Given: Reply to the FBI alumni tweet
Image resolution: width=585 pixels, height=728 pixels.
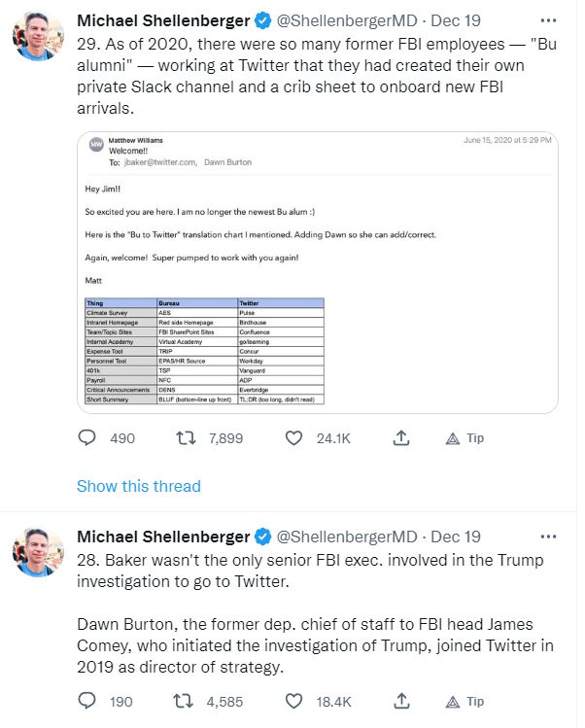Looking at the screenshot, I should point(88,438).
